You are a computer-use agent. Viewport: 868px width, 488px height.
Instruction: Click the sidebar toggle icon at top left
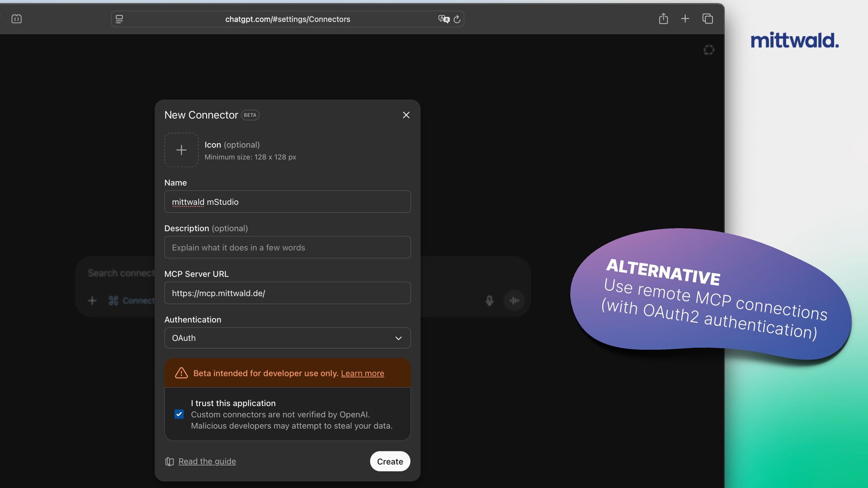pos(17,19)
